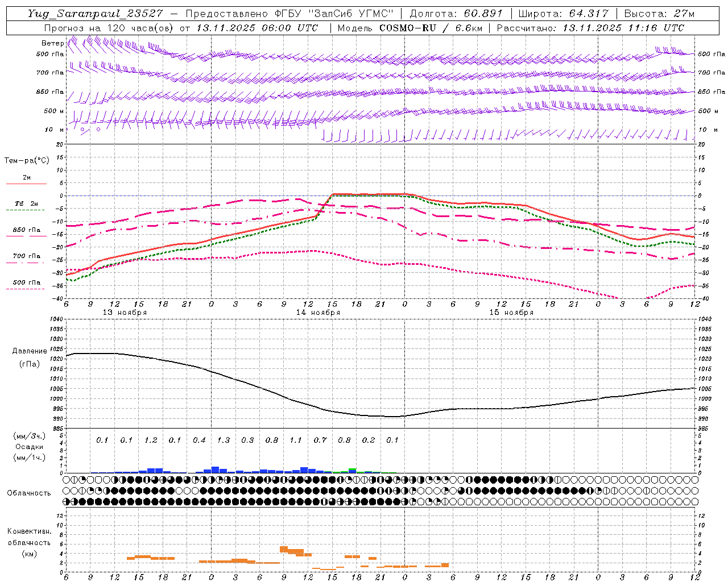728x582 pixels.
Task: Click the 3-hour precipitation value "1.2"
Action: coord(151,440)
